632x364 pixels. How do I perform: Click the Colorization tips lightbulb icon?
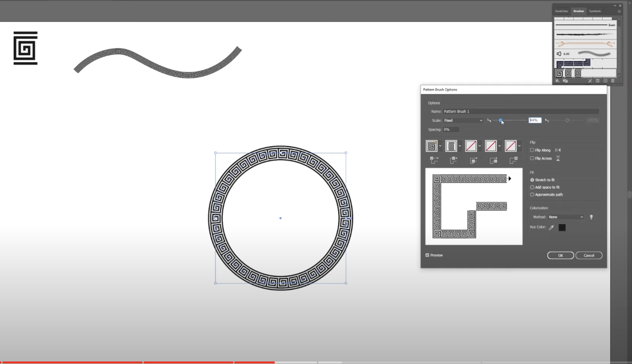click(591, 217)
